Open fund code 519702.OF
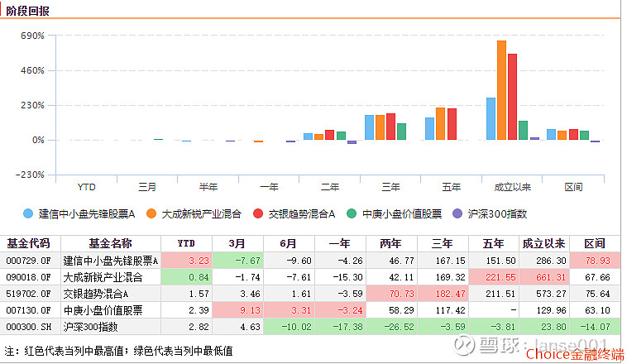The height and width of the screenshot is (364, 627). 28,294
